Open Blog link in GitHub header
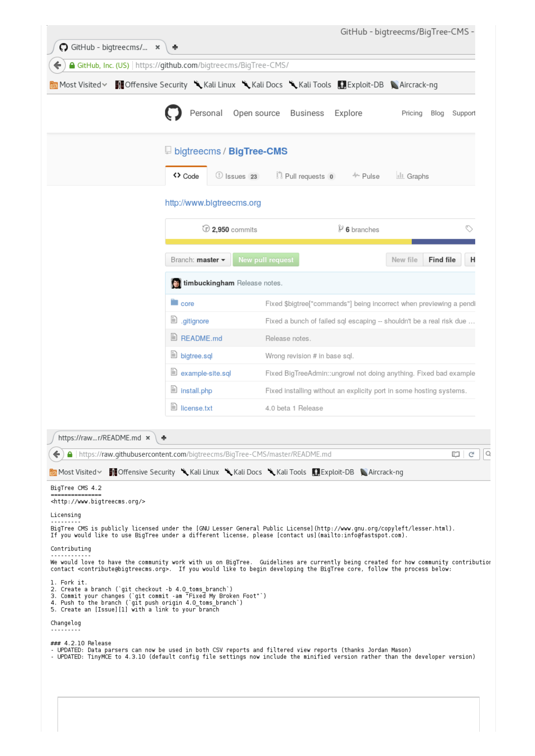 coord(437,113)
